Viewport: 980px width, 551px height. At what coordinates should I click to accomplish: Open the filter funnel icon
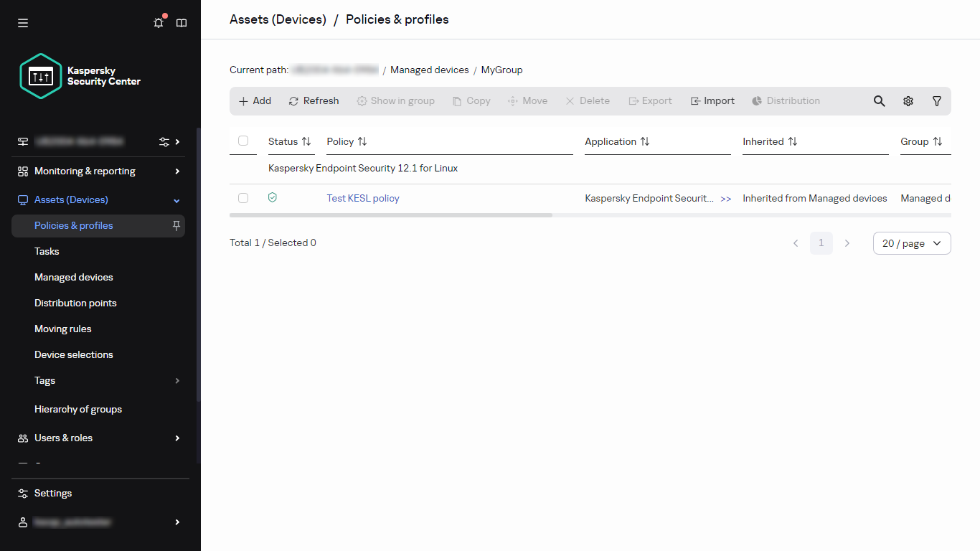936,100
